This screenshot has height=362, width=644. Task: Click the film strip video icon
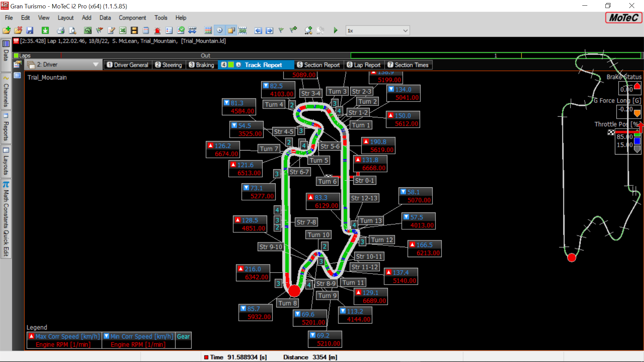click(x=134, y=31)
